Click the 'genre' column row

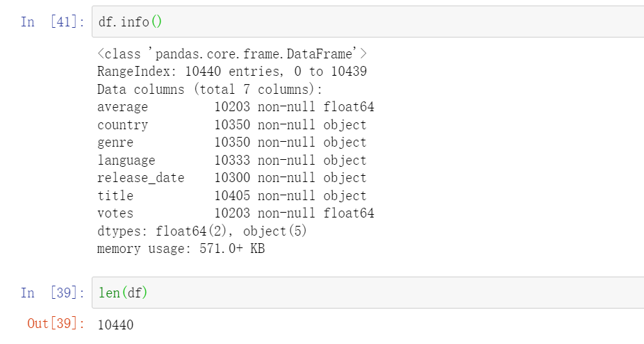(x=231, y=142)
